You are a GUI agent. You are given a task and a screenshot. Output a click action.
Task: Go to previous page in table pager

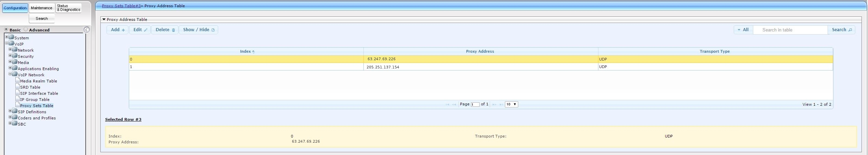(x=454, y=104)
